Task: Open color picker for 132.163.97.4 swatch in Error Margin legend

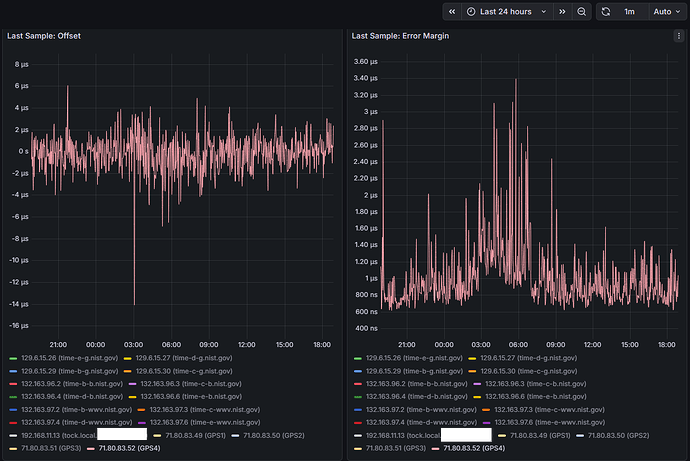Action: (357, 423)
